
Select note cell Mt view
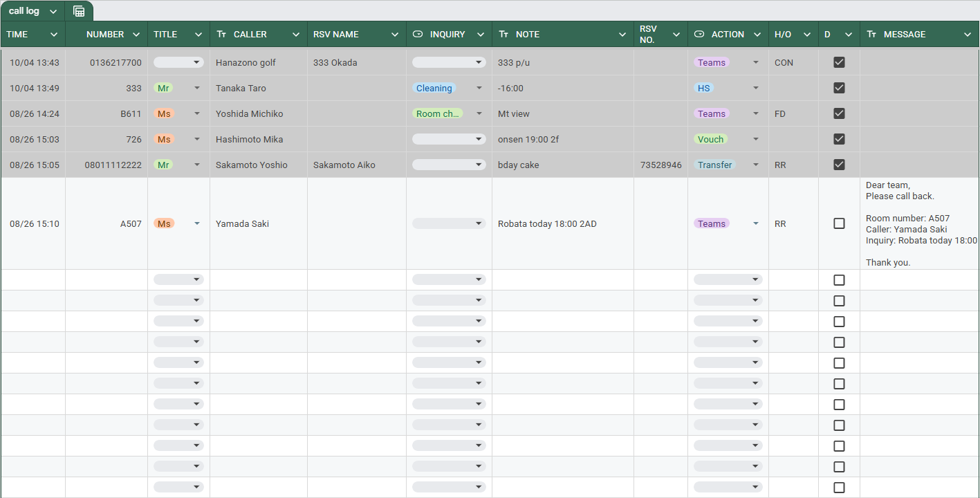tap(563, 113)
